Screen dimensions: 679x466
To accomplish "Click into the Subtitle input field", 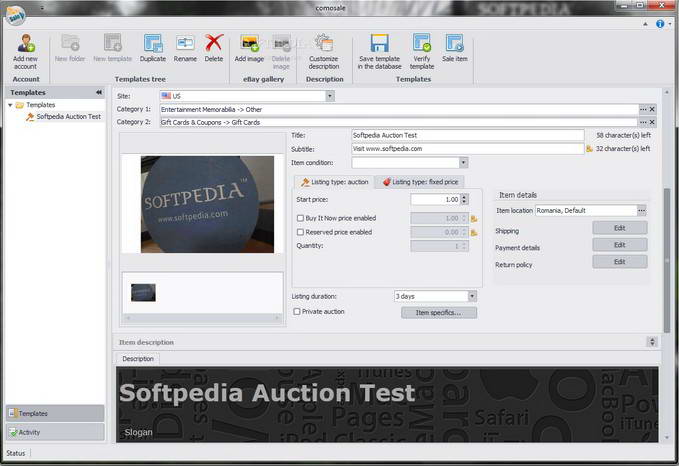I will [x=468, y=149].
